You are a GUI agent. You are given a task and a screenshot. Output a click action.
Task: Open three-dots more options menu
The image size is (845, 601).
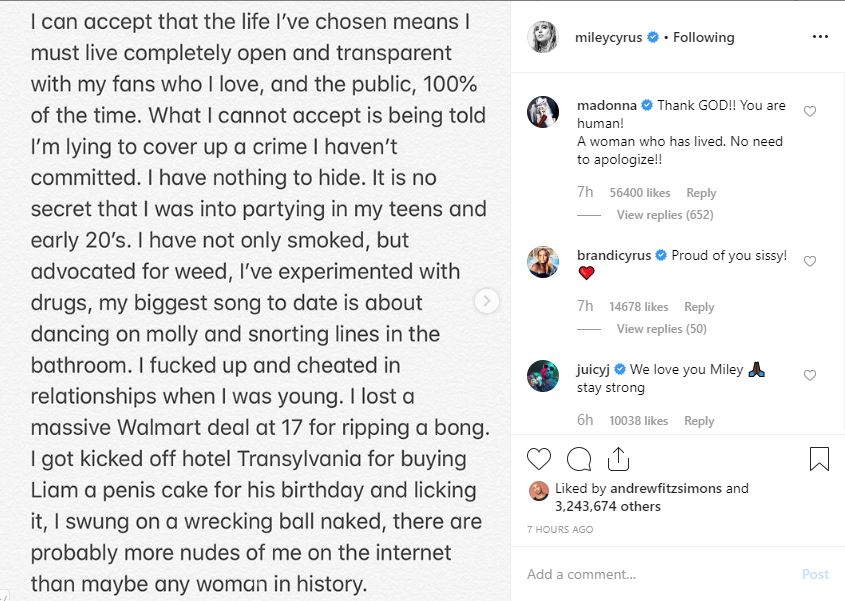click(x=820, y=37)
